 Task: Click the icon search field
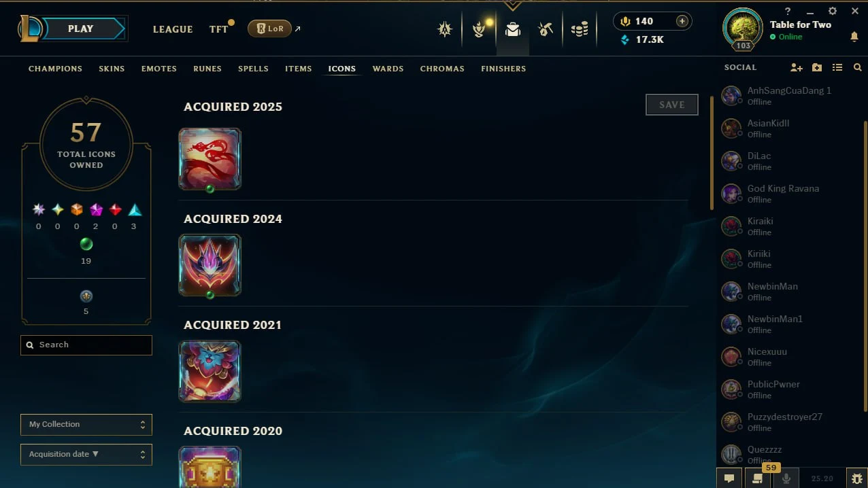86,345
